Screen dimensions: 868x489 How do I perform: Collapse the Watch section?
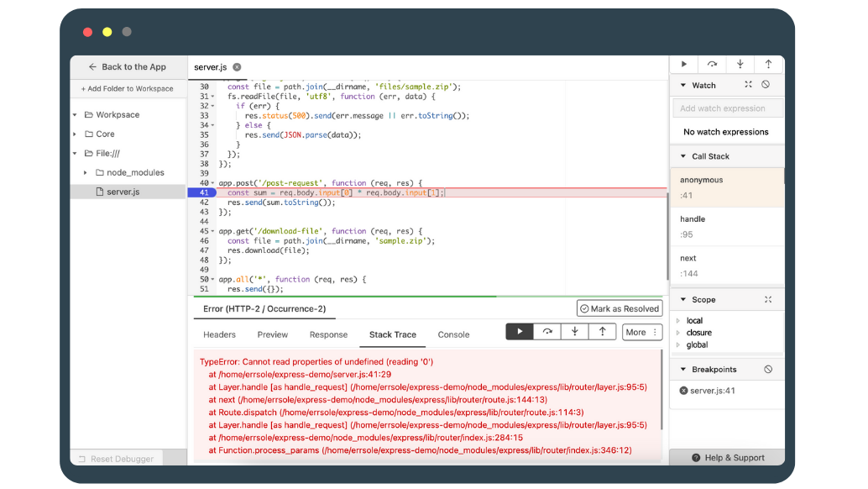(683, 86)
